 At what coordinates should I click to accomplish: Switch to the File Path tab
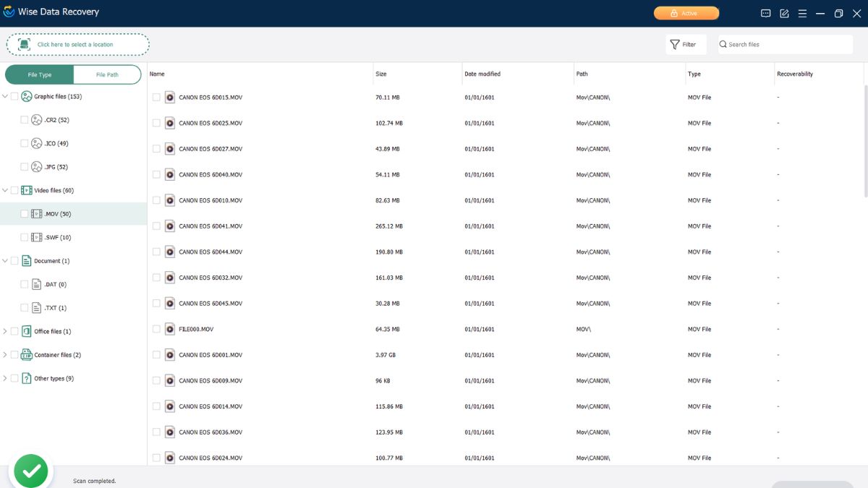point(107,74)
